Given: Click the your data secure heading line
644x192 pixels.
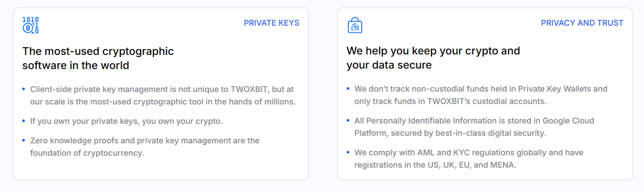Looking at the screenshot, I should [389, 66].
